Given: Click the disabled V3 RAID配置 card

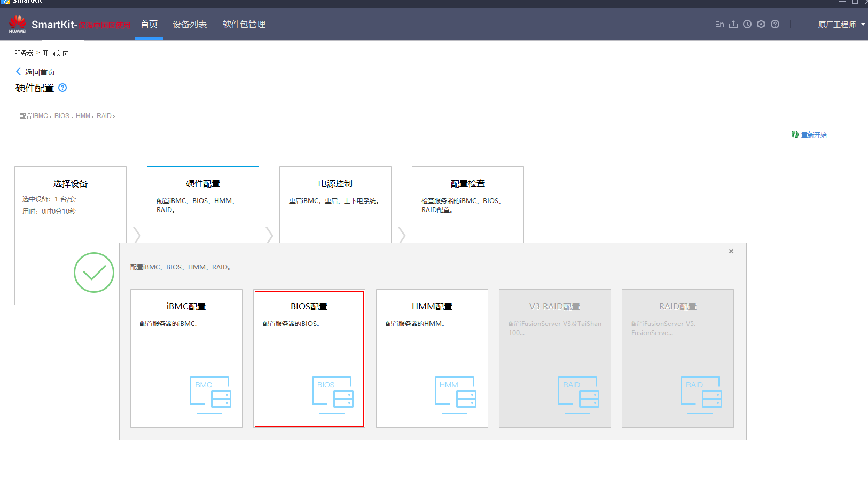Looking at the screenshot, I should pyautogui.click(x=555, y=359).
